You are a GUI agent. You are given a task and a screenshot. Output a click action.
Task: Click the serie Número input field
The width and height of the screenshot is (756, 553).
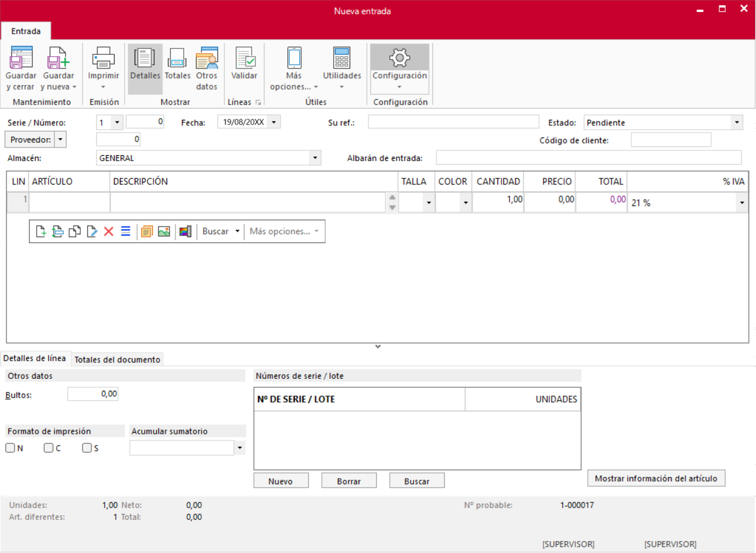click(145, 122)
